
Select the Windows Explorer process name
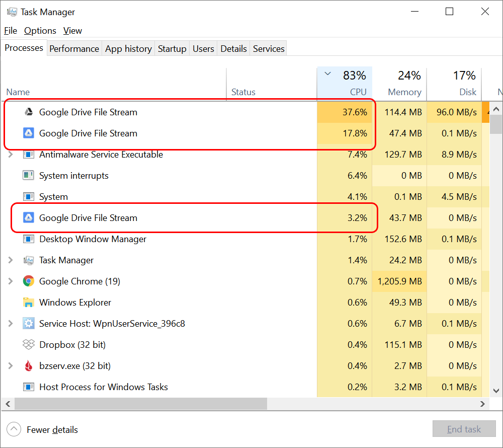pyautogui.click(x=75, y=303)
